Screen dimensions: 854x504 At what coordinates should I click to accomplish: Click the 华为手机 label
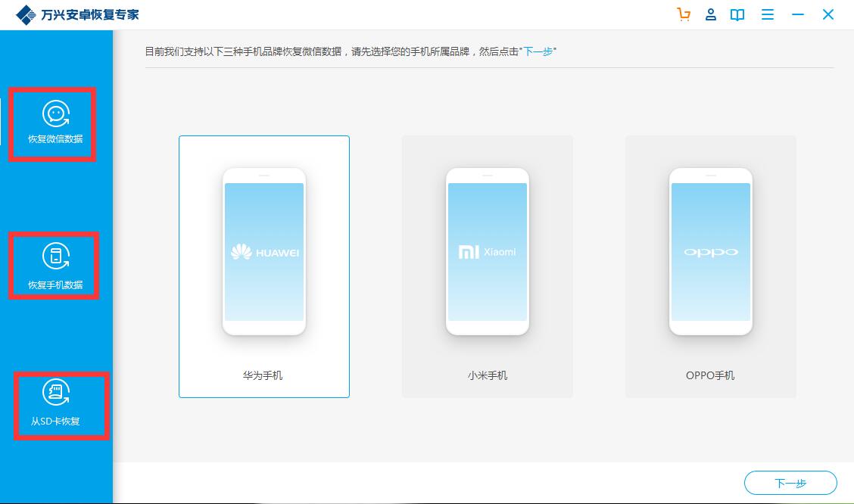[263, 375]
